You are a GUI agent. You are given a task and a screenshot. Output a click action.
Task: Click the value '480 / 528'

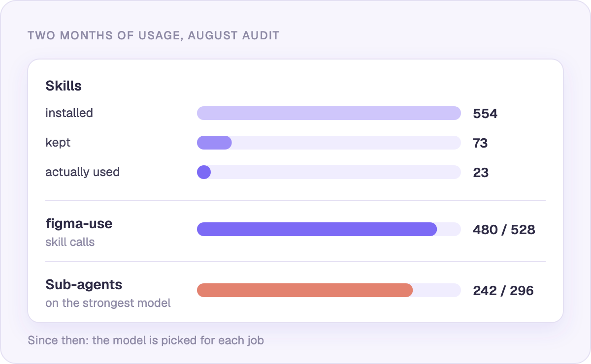504,230
